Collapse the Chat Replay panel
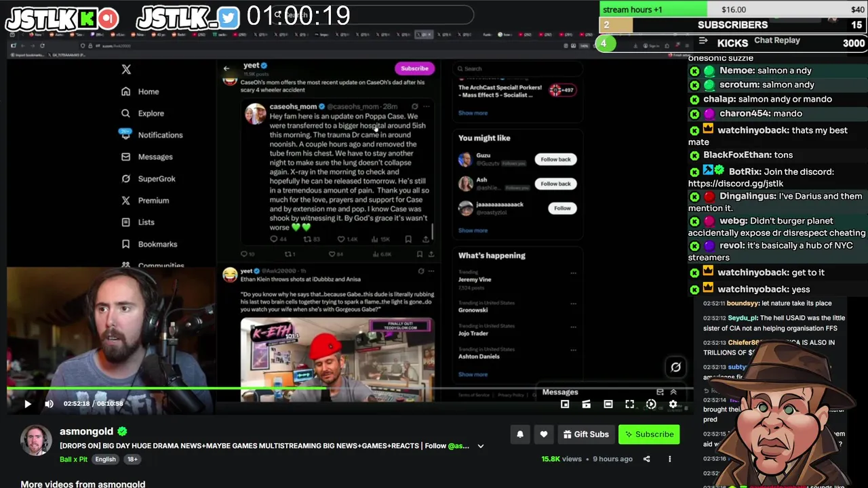This screenshot has width=868, height=488. (x=703, y=41)
